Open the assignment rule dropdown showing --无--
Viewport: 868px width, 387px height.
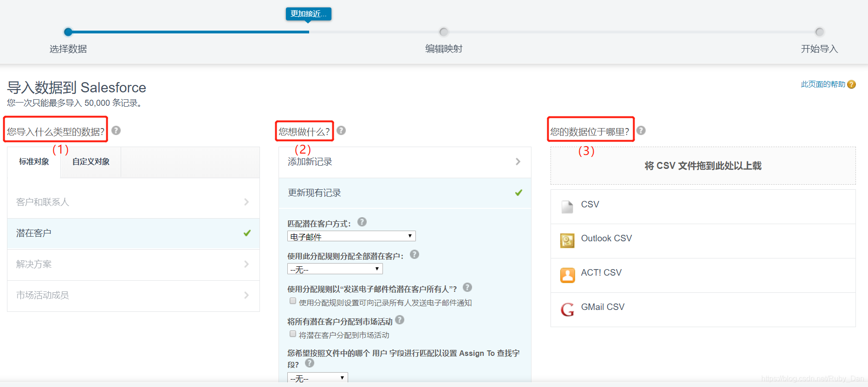coord(335,269)
